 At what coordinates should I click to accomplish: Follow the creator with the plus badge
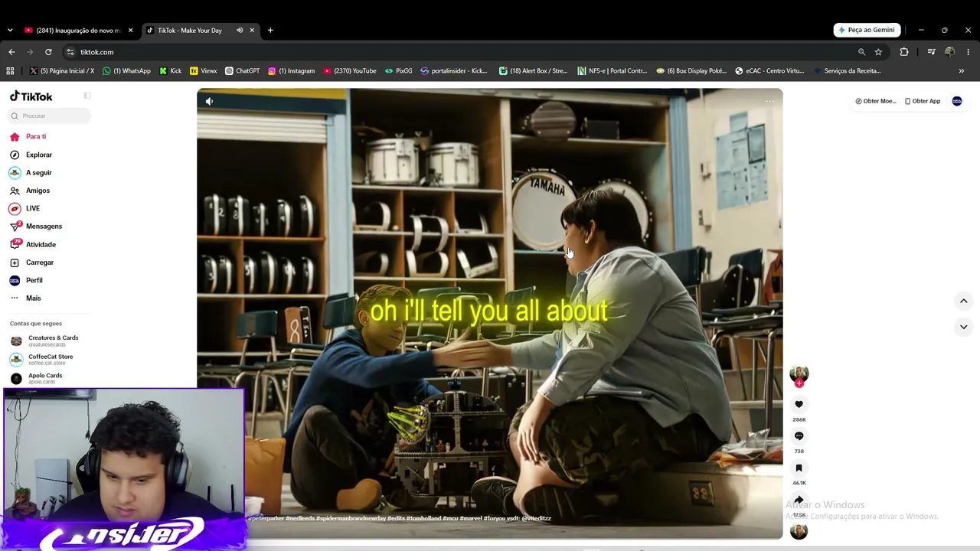[x=799, y=383]
